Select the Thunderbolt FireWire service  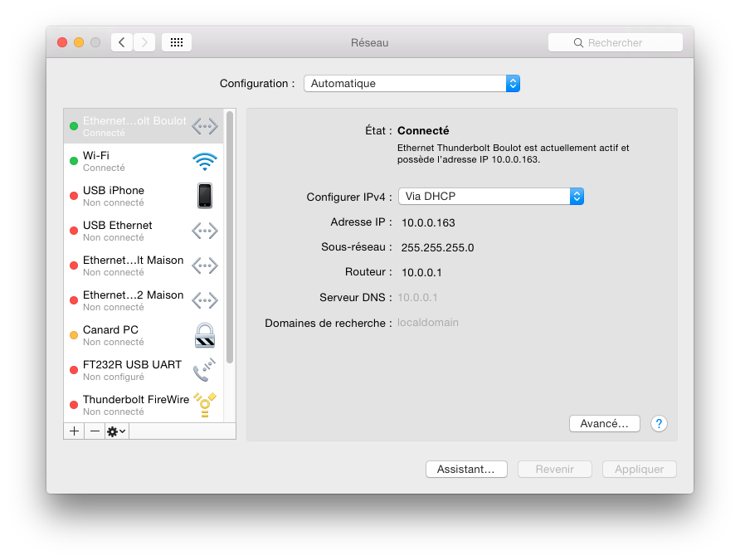[144, 405]
